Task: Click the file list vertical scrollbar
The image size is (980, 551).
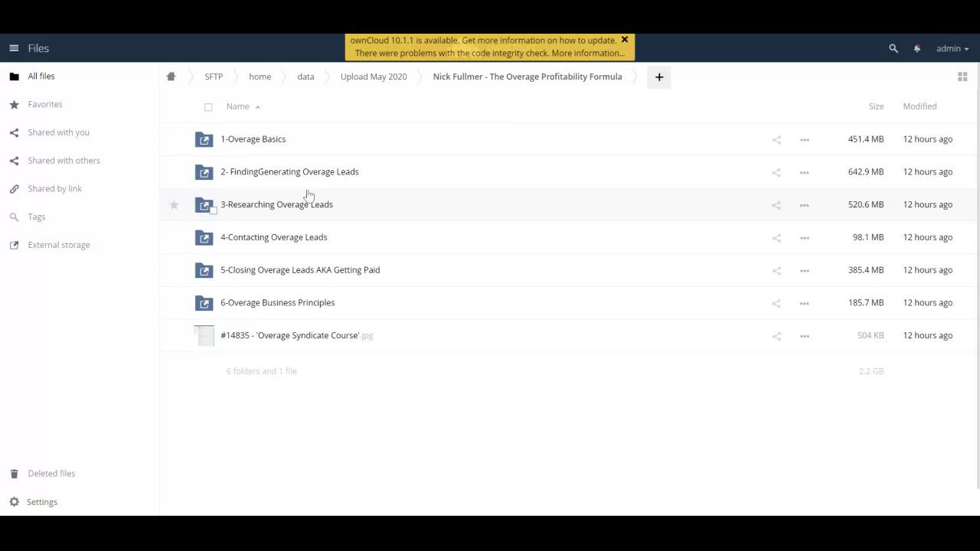Action: coord(978,275)
